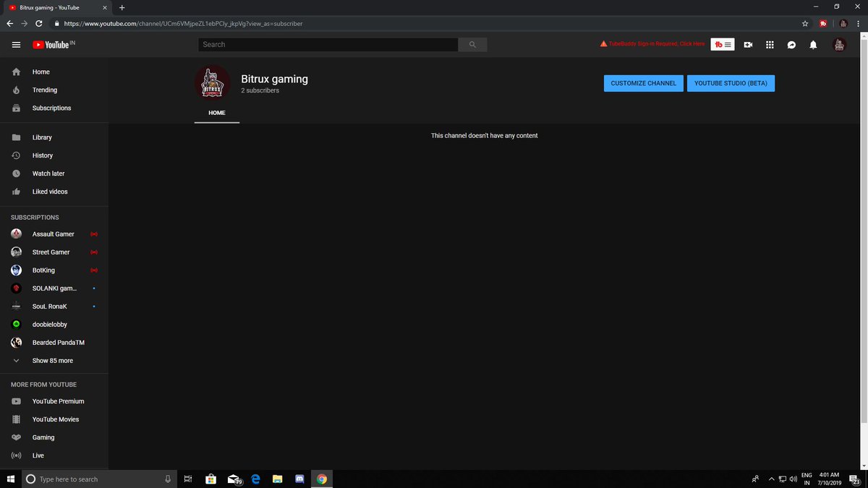Open the SouL RonaK subscription
Viewport: 868px width, 488px height.
[54, 307]
